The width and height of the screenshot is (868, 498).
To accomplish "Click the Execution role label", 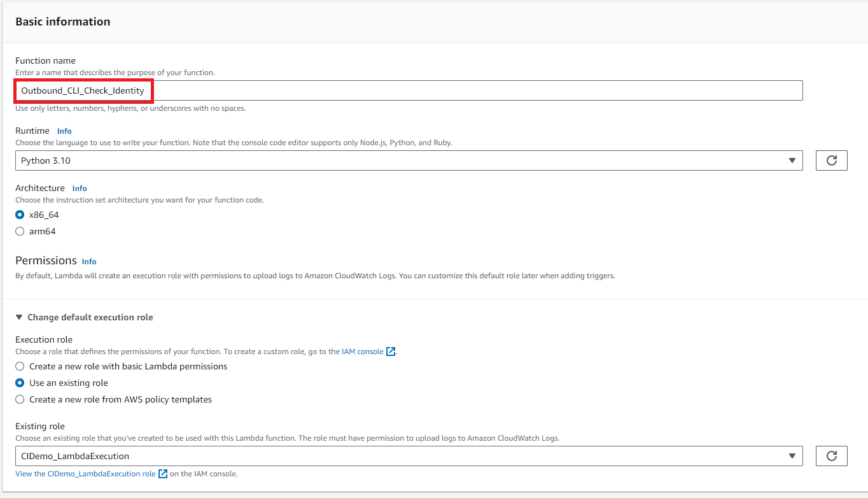I will coord(44,339).
